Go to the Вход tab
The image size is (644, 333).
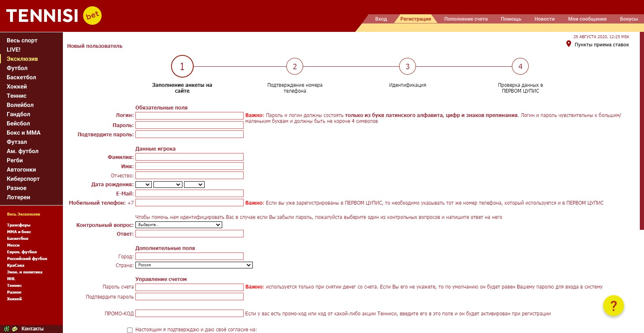coord(381,19)
